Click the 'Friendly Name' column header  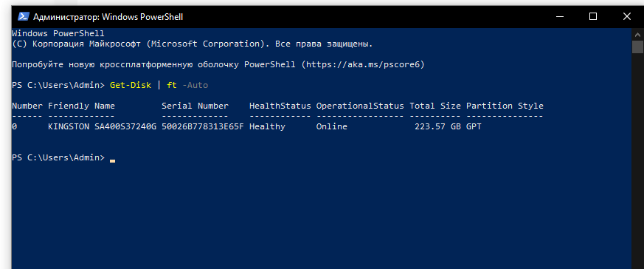coord(81,106)
